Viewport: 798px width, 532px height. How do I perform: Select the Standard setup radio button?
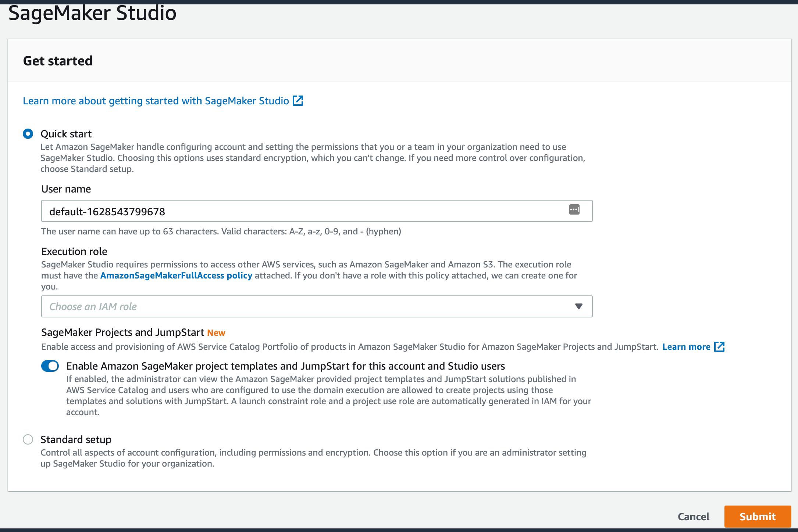[27, 439]
